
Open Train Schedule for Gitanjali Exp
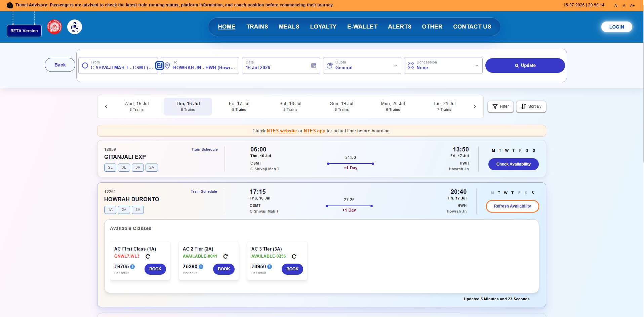[x=204, y=149]
